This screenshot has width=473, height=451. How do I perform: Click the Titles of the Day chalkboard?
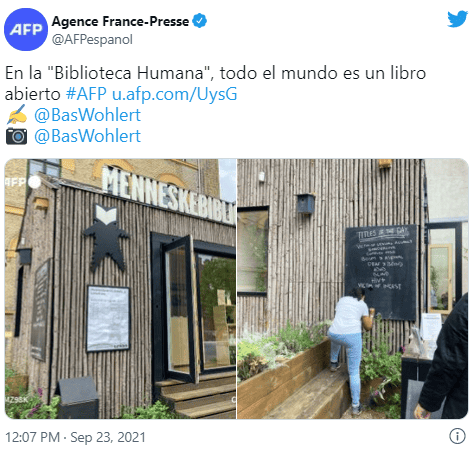click(x=381, y=272)
